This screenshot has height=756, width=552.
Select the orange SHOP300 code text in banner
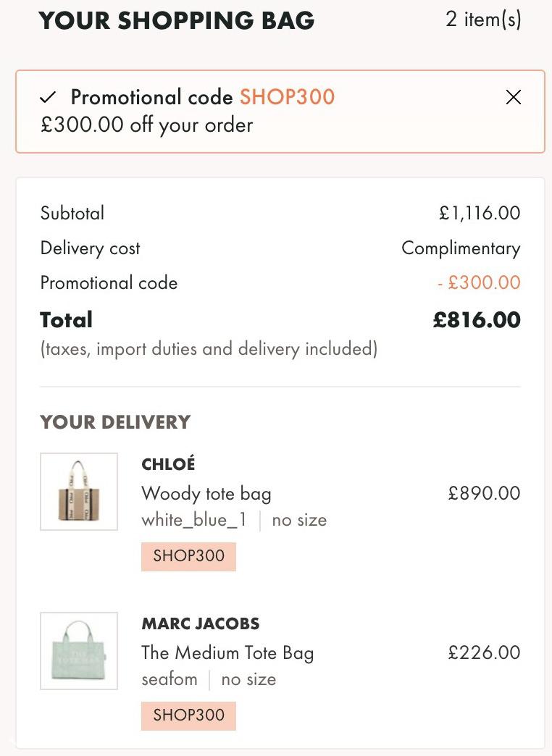click(287, 97)
